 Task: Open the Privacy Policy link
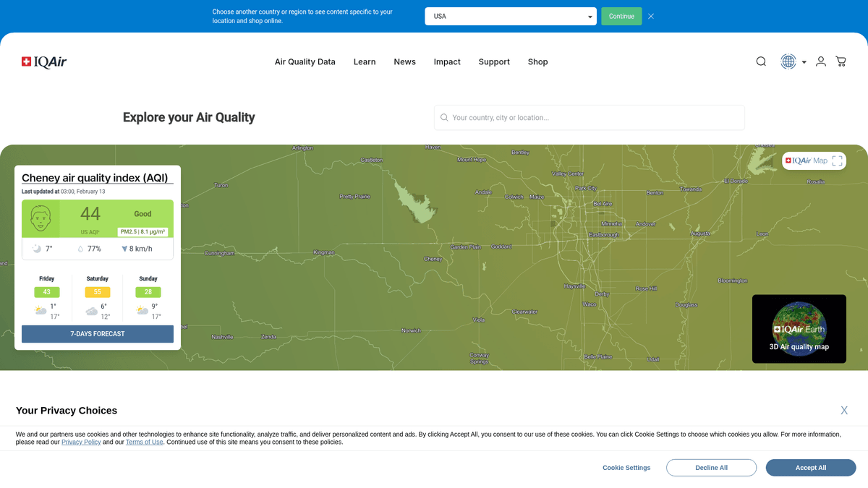click(81, 442)
